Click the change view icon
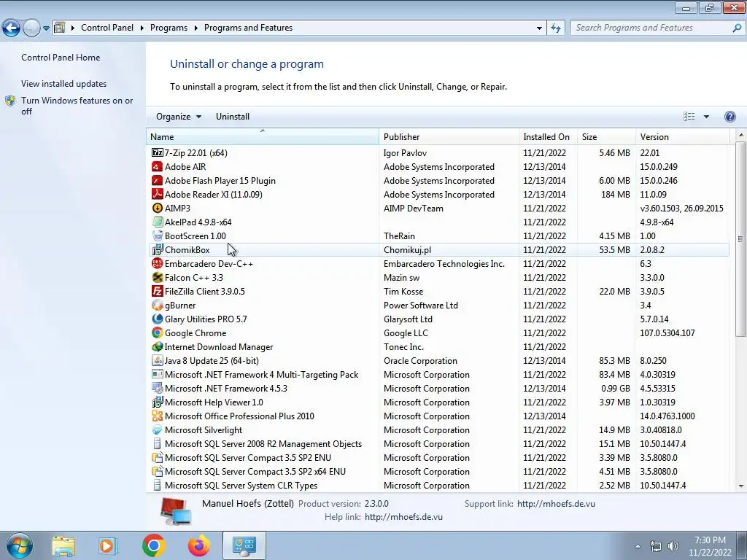Viewport: 747px width, 560px height. 689,117
